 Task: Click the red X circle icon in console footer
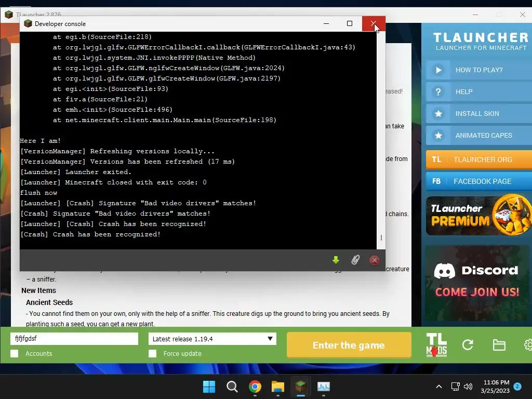[375, 260]
